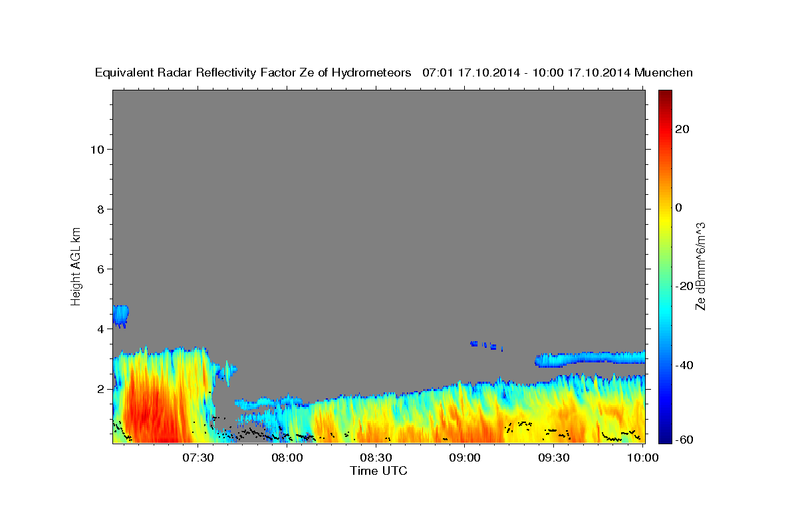
Task: Click the height tick label 4
Action: pos(101,329)
